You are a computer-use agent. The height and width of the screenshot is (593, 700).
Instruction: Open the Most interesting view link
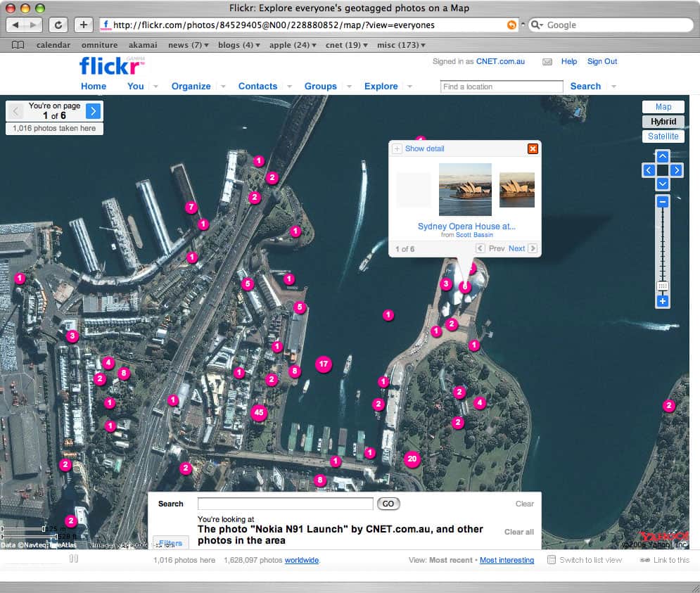[x=507, y=561]
